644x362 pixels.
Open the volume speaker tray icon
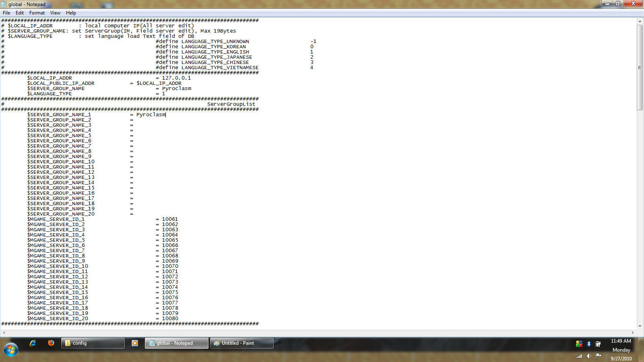pos(589,356)
